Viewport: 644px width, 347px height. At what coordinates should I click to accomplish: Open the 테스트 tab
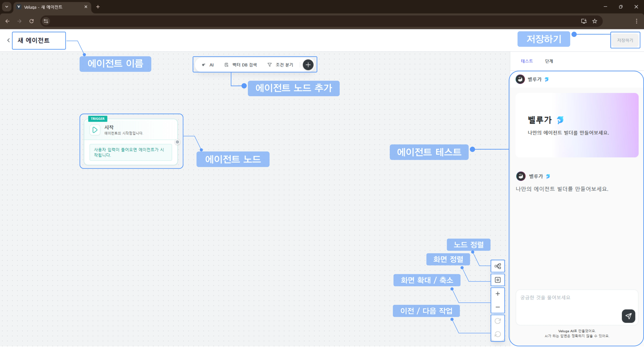(526, 61)
